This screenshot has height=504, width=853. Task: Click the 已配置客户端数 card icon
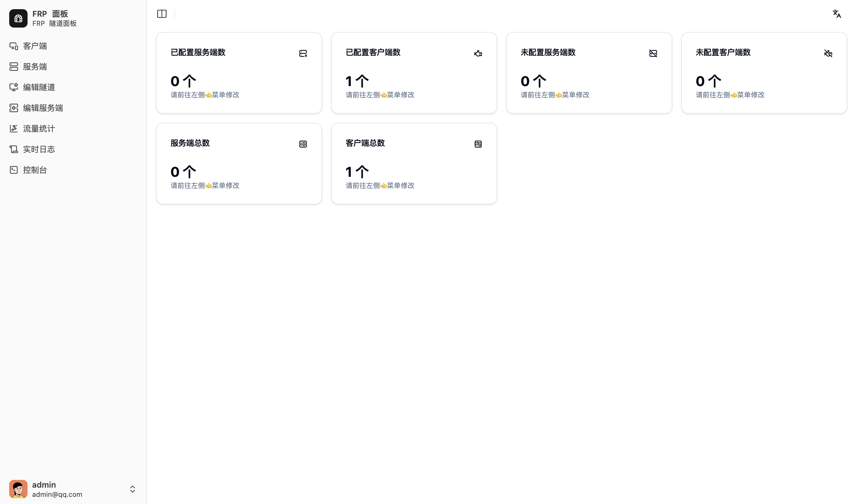478,53
